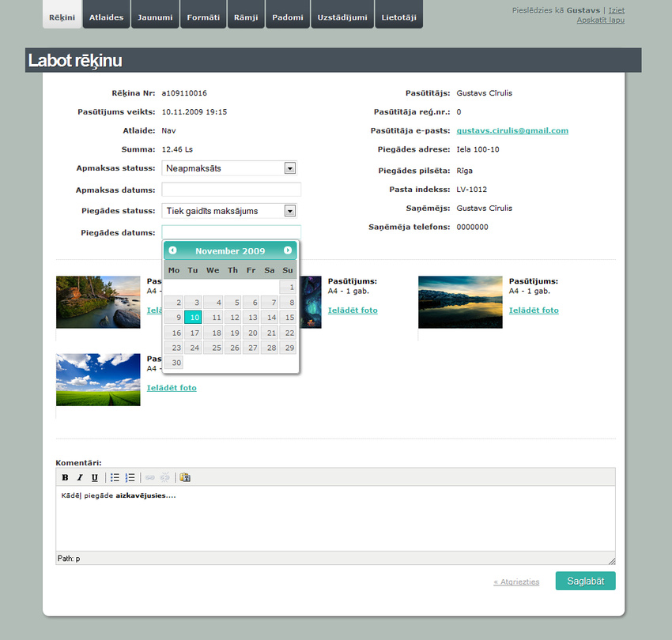This screenshot has height=640, width=672.
Task: Select day 15 in the calendar
Action: coord(288,318)
